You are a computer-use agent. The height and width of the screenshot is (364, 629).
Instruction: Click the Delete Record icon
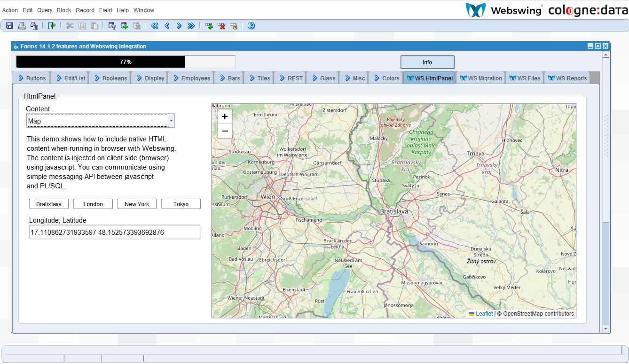tap(221, 26)
